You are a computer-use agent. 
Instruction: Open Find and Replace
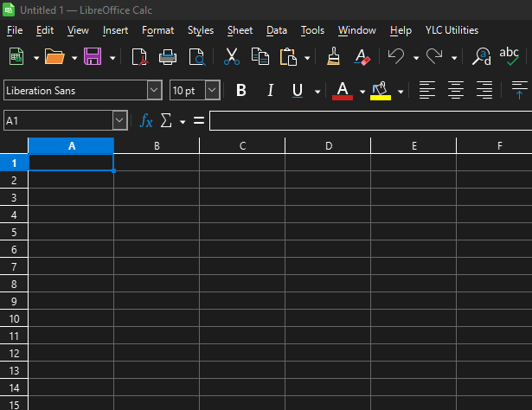(482, 56)
